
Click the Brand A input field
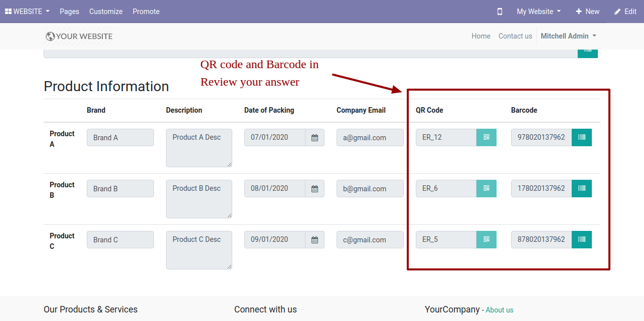120,138
